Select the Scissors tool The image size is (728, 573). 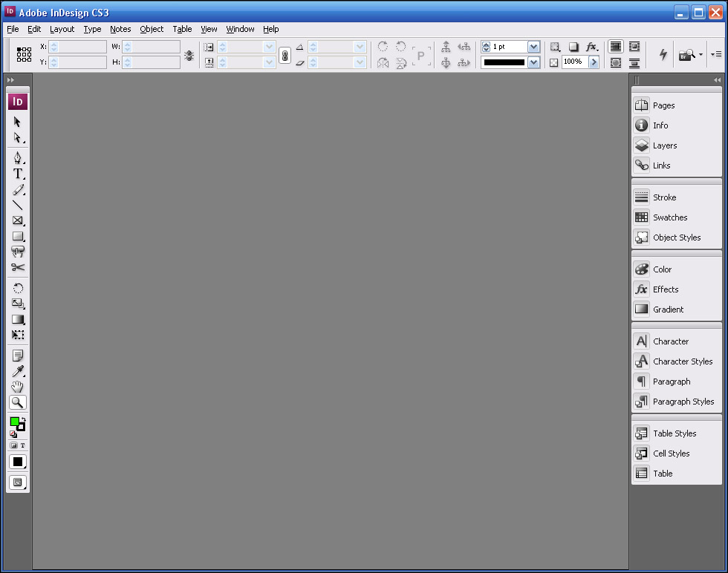tap(18, 267)
